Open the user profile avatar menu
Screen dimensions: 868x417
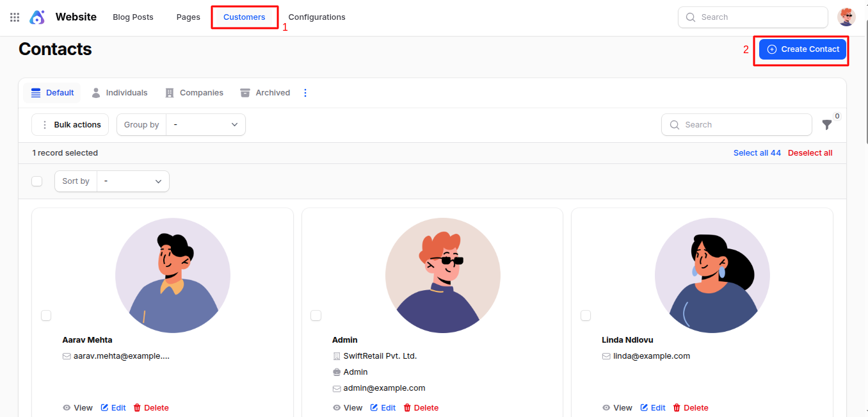(x=846, y=17)
